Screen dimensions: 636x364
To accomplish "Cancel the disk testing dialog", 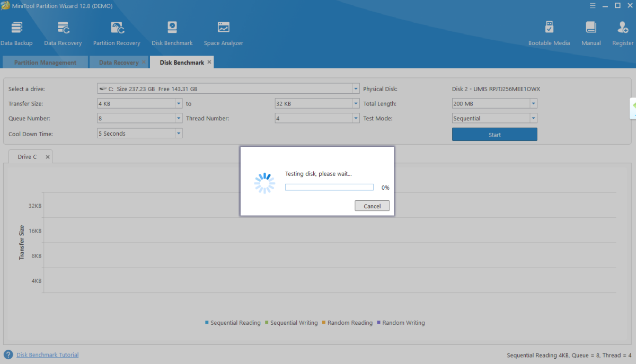I will [372, 206].
